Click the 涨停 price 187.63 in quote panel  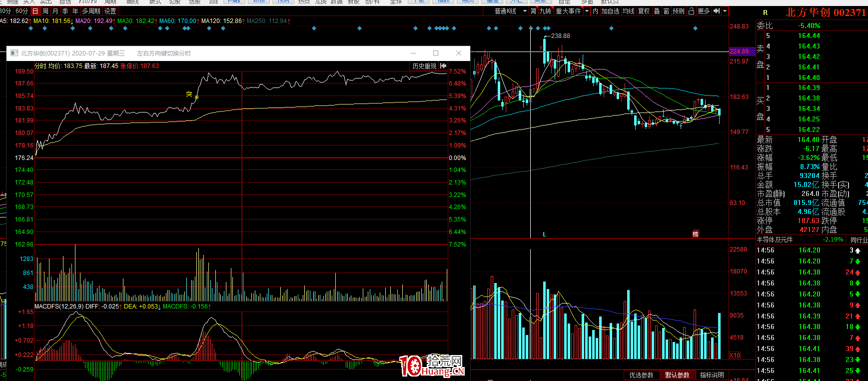[809, 221]
